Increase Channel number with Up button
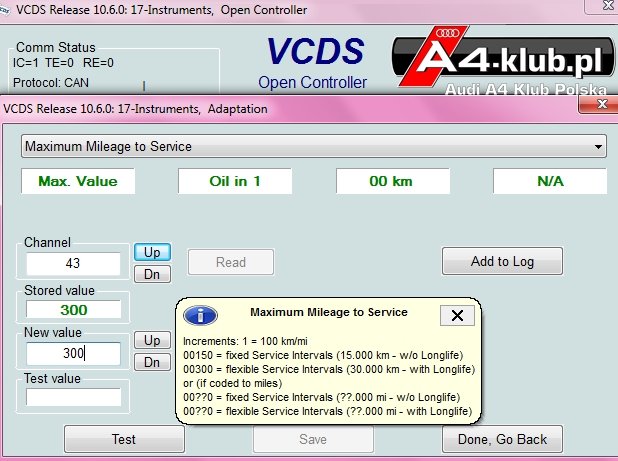 pyautogui.click(x=152, y=252)
